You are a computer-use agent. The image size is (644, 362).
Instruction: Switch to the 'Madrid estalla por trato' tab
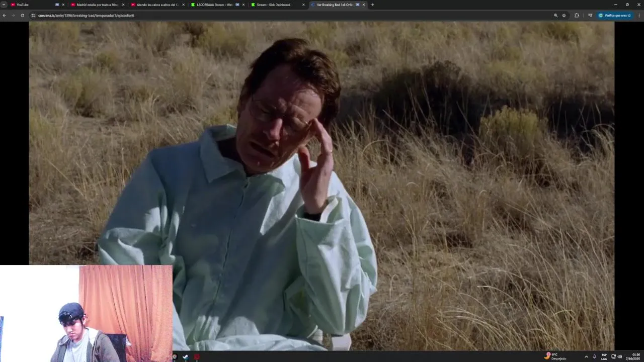97,5
